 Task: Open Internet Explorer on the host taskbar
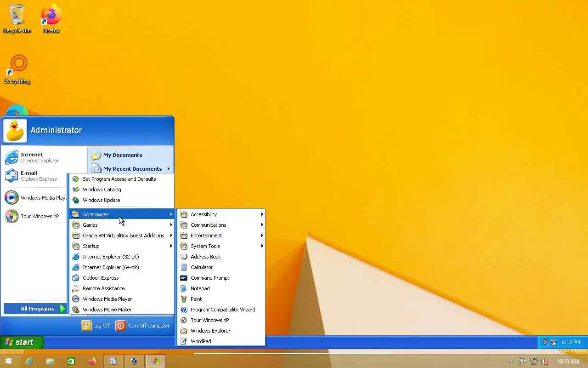(29, 361)
